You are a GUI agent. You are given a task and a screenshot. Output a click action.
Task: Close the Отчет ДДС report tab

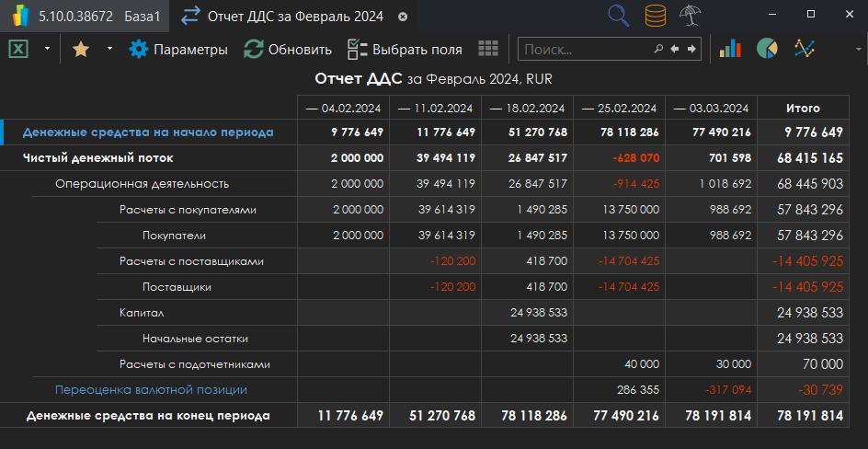click(x=403, y=17)
